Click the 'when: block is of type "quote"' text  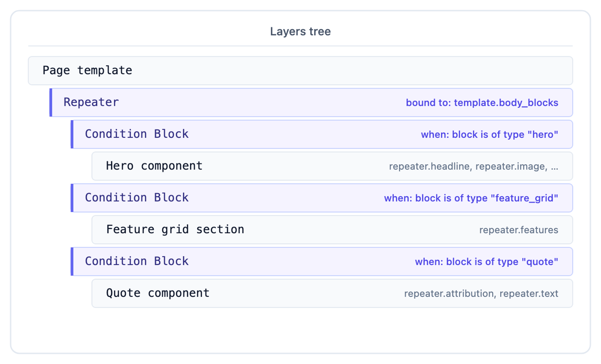[x=487, y=262]
